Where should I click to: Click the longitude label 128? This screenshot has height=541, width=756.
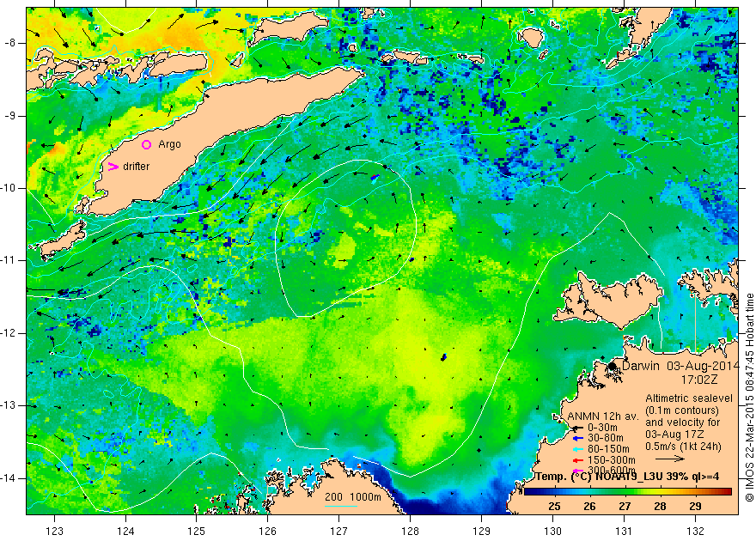point(411,532)
